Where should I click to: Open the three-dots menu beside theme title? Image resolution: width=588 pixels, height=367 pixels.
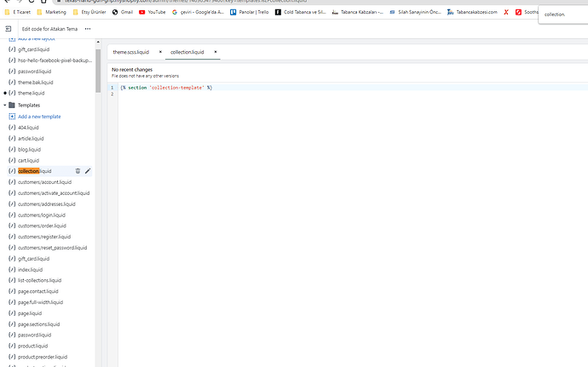coord(88,29)
